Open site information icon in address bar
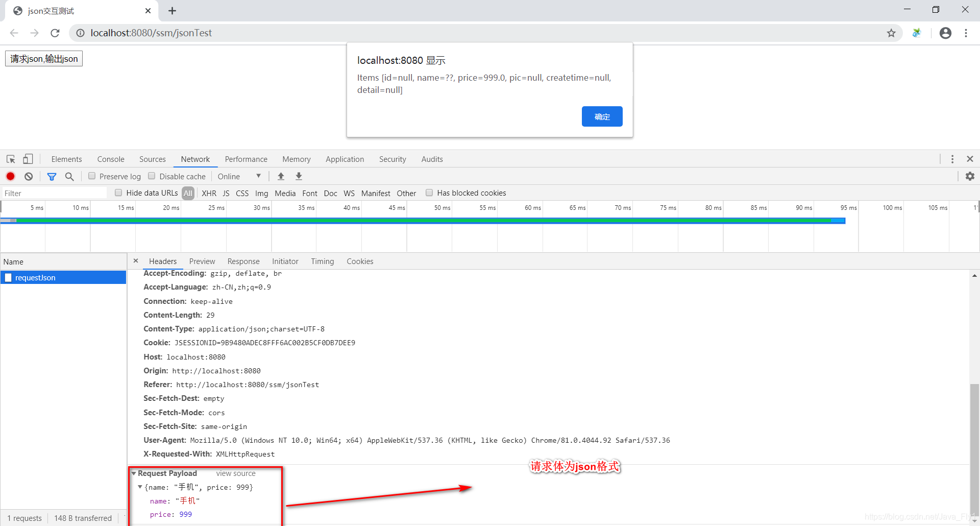This screenshot has height=526, width=980. tap(80, 33)
